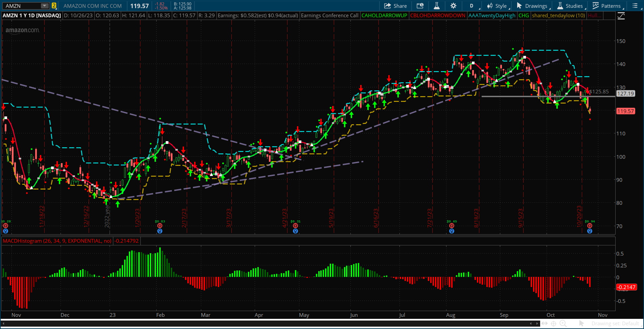Click the October 2023 conference call bulb icon
The height and width of the screenshot is (329, 644).
click(590, 231)
